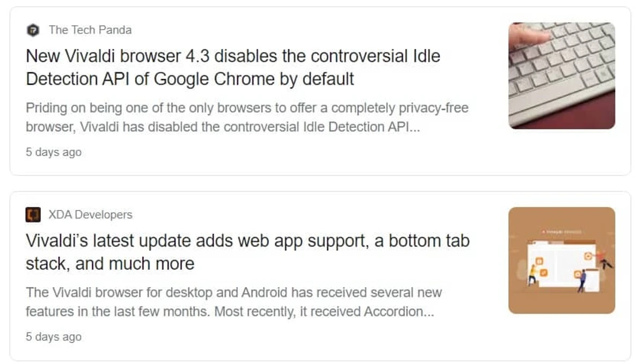644x364 pixels.
Task: Open the web app support headline
Action: point(247,241)
